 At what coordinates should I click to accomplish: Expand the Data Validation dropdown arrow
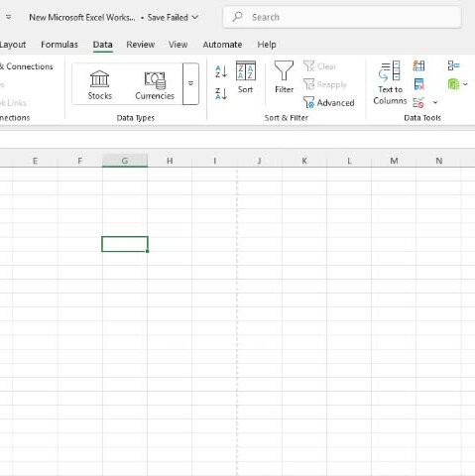pos(435,102)
